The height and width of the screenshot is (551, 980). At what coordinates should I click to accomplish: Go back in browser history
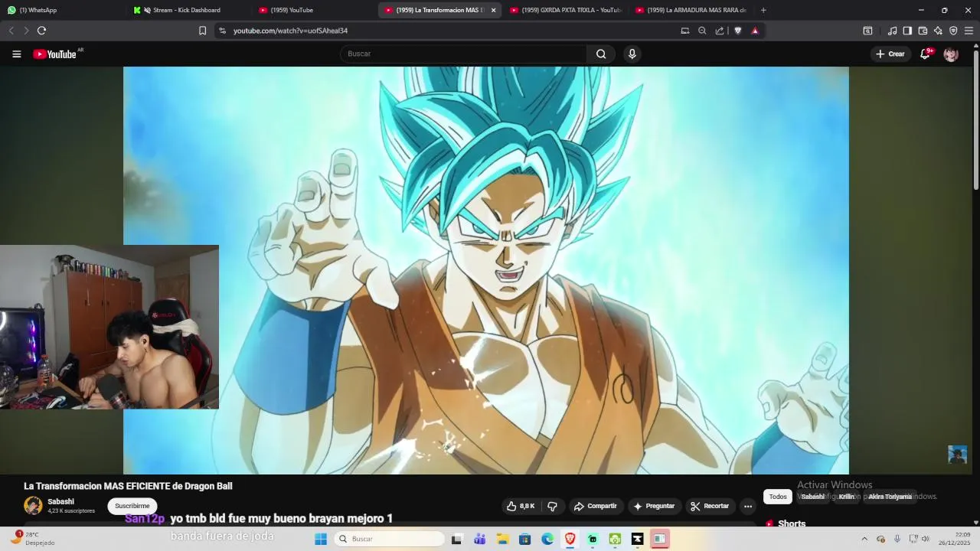click(x=11, y=31)
